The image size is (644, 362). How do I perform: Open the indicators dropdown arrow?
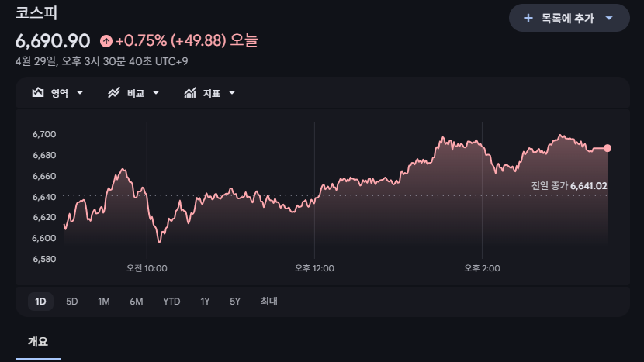click(232, 93)
